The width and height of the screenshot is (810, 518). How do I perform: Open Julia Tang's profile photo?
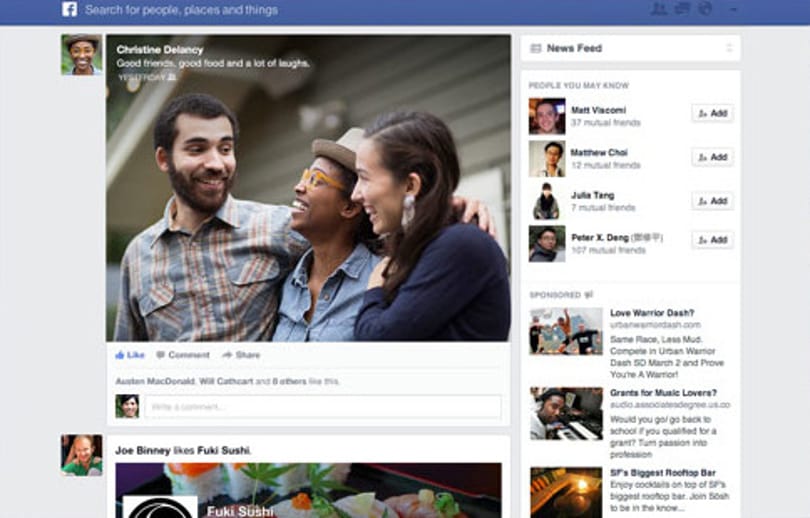pos(547,201)
